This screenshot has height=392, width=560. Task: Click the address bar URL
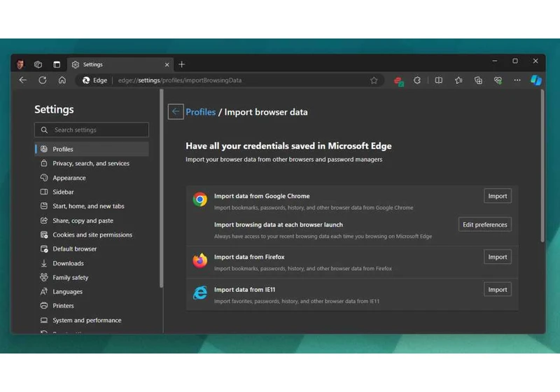[180, 80]
